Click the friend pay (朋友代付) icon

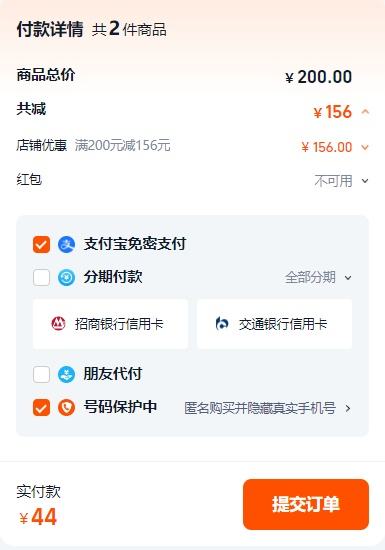(x=66, y=374)
